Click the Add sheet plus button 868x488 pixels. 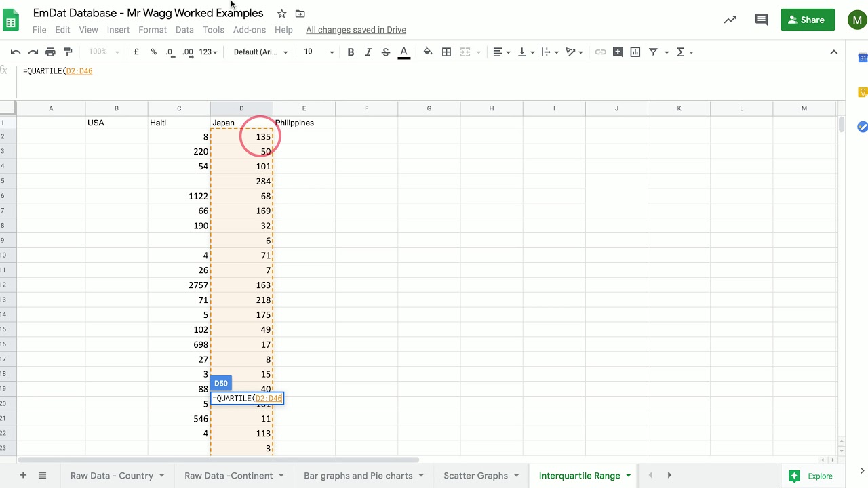(x=23, y=475)
